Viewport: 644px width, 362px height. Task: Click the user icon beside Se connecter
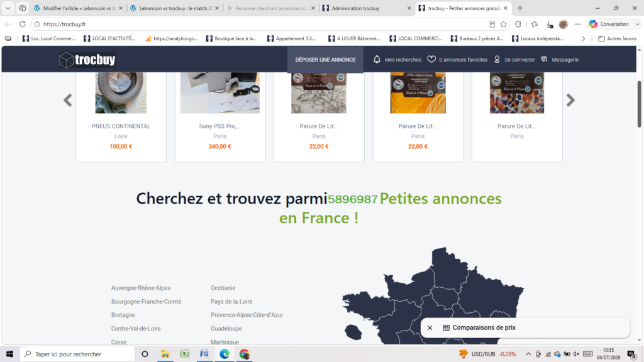pyautogui.click(x=497, y=60)
